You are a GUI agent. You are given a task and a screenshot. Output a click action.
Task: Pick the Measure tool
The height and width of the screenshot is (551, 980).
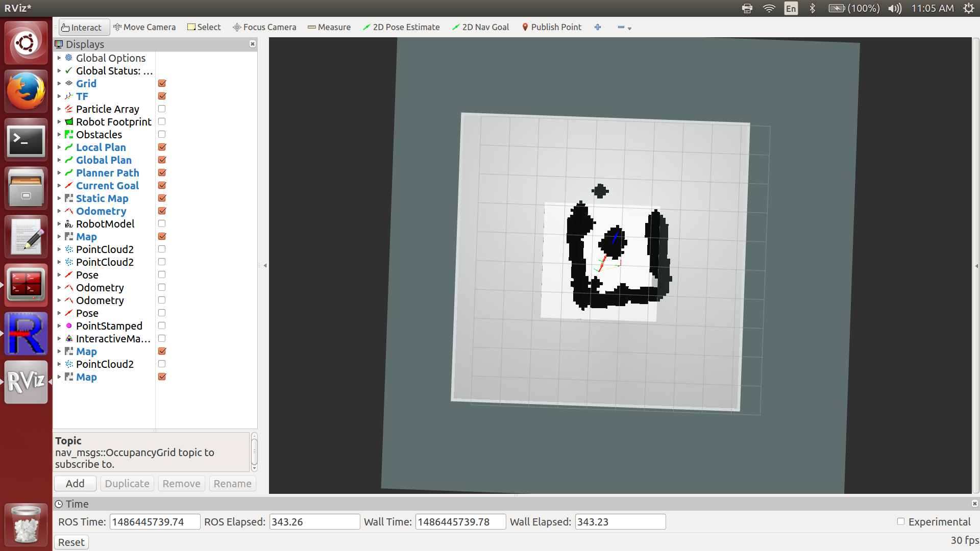click(x=329, y=28)
